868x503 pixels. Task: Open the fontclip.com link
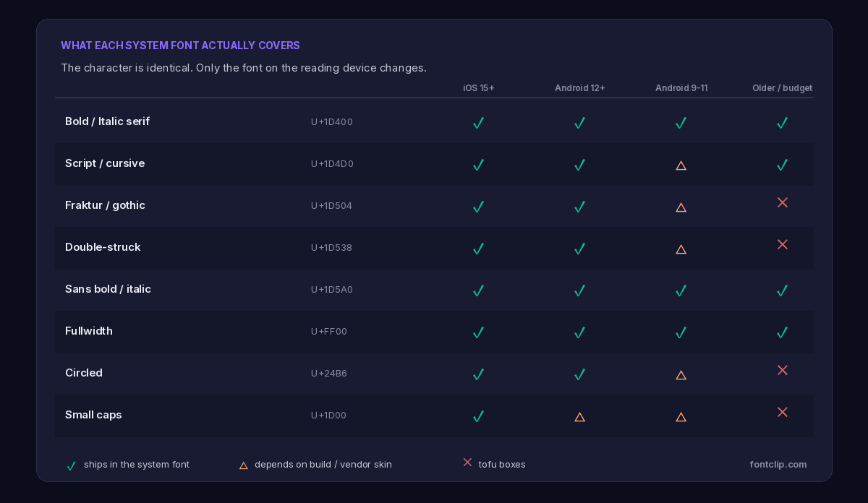pos(778,465)
